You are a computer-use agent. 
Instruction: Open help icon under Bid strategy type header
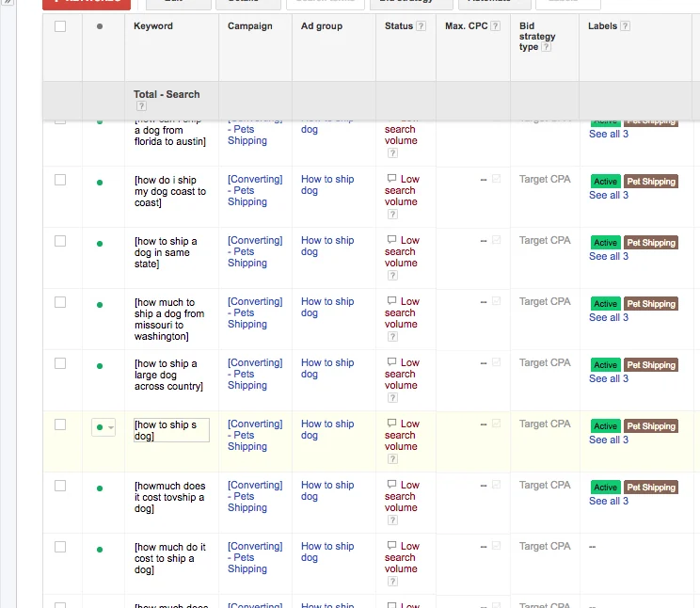click(x=546, y=47)
